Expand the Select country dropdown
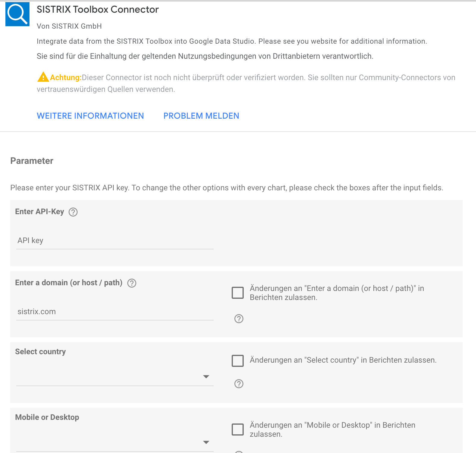Screen dimensions: 476x453 115,377
